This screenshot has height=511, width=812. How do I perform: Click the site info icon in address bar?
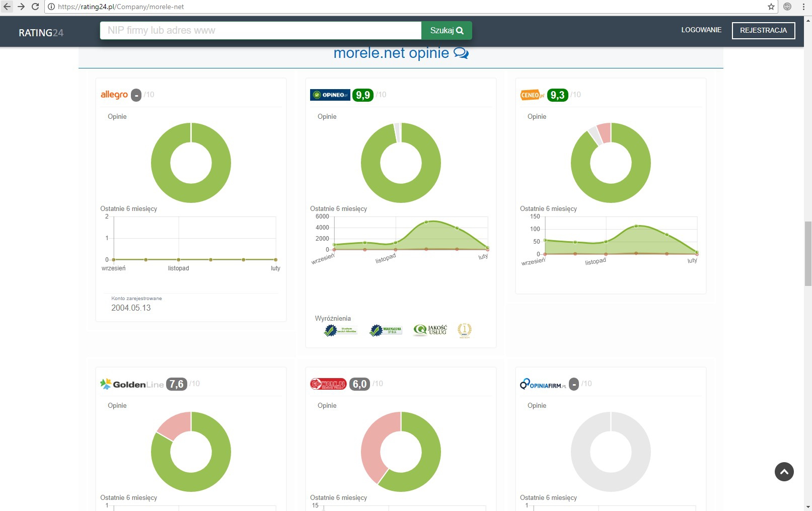tap(51, 7)
